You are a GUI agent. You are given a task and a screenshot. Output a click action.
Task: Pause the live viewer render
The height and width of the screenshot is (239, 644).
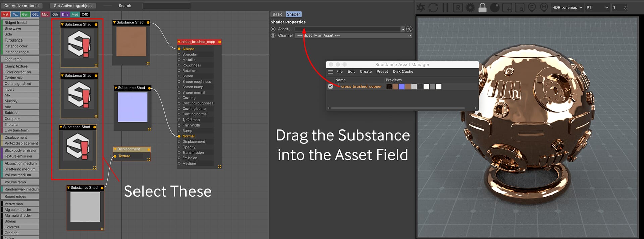445,7
